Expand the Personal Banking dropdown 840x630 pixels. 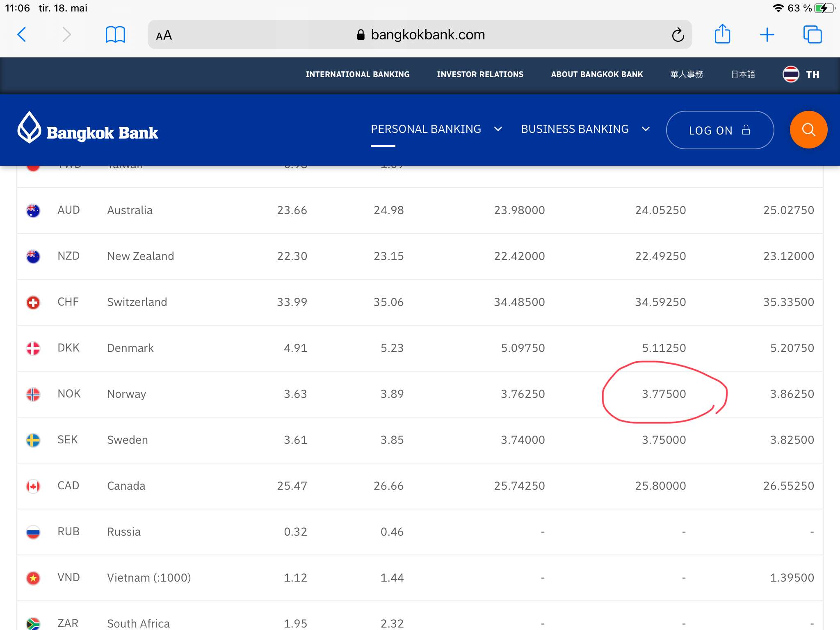coord(436,129)
